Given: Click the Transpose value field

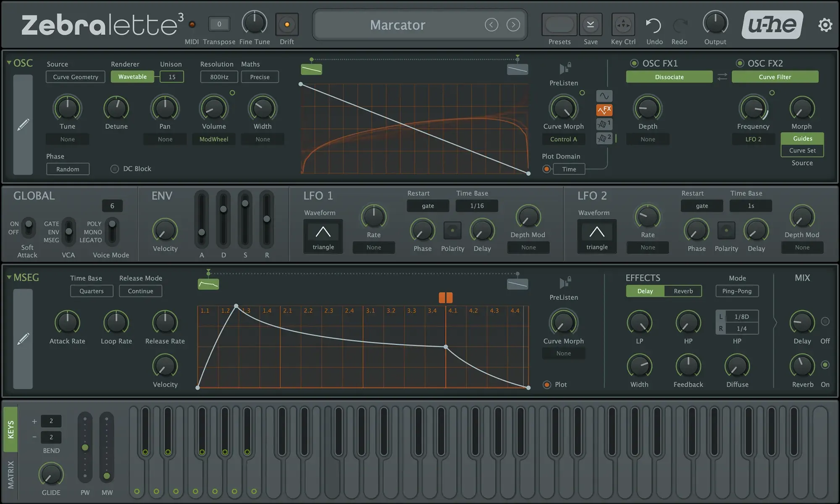Looking at the screenshot, I should [x=219, y=24].
